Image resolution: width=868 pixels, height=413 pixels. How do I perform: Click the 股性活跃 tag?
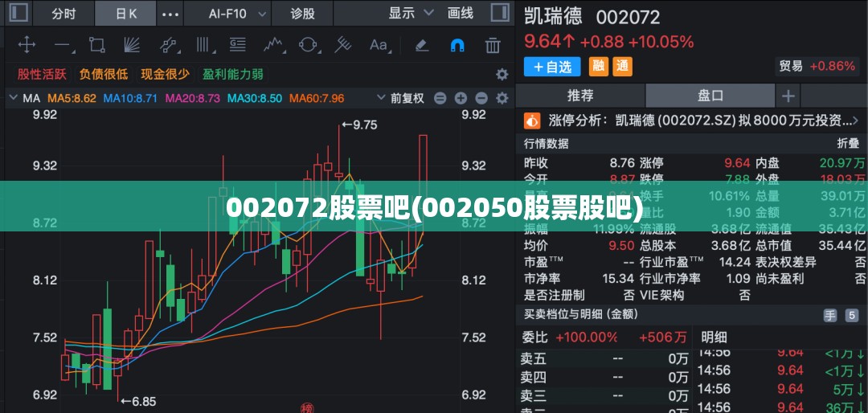[42, 74]
